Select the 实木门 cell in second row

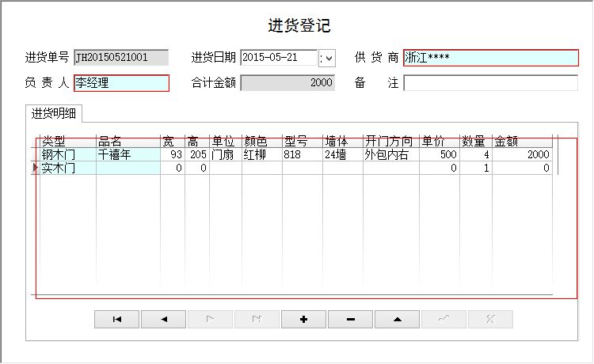click(x=67, y=168)
